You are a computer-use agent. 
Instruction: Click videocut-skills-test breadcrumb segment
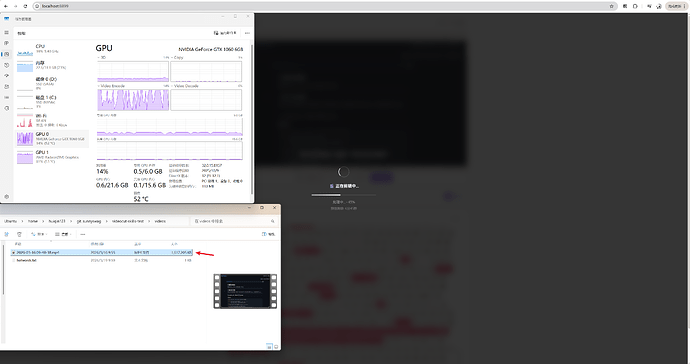point(128,221)
